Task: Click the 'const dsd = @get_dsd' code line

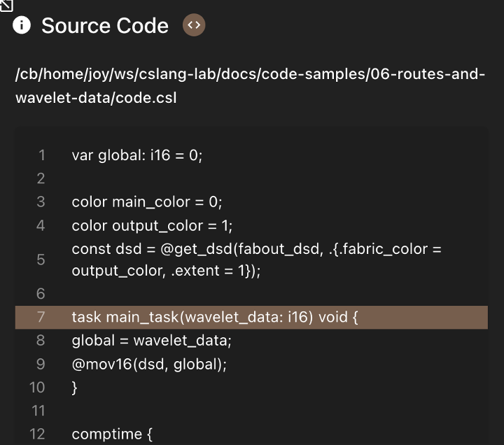Action: click(256, 249)
